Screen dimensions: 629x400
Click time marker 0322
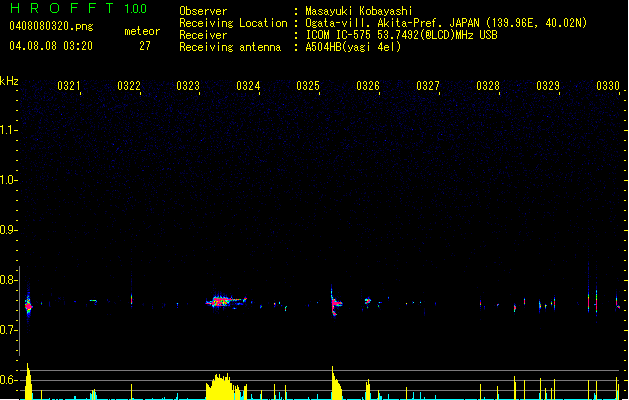point(129,86)
